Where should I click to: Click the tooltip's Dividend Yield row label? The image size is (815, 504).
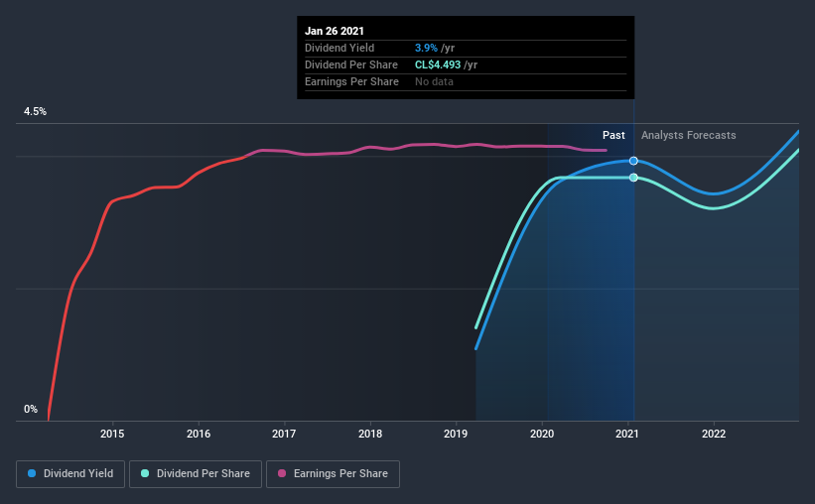coord(340,48)
